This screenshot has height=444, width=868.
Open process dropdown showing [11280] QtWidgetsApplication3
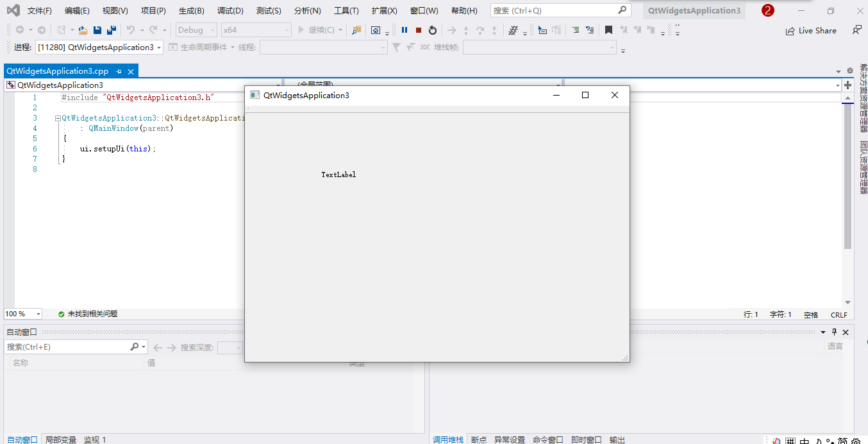click(x=99, y=47)
